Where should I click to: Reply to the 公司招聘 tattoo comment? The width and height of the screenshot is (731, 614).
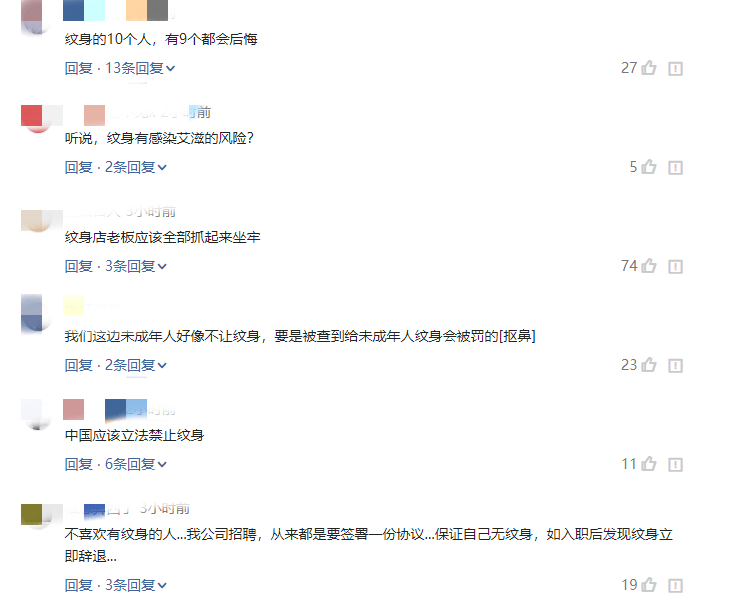tap(79, 585)
